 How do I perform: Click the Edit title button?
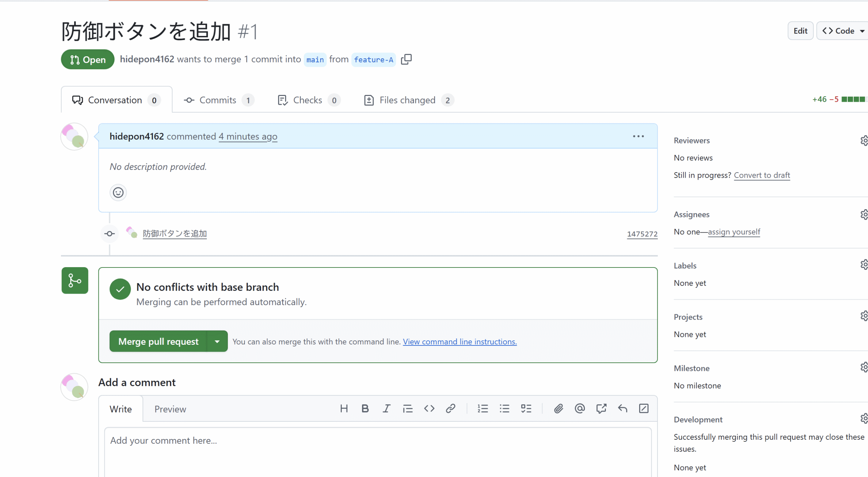click(x=800, y=31)
